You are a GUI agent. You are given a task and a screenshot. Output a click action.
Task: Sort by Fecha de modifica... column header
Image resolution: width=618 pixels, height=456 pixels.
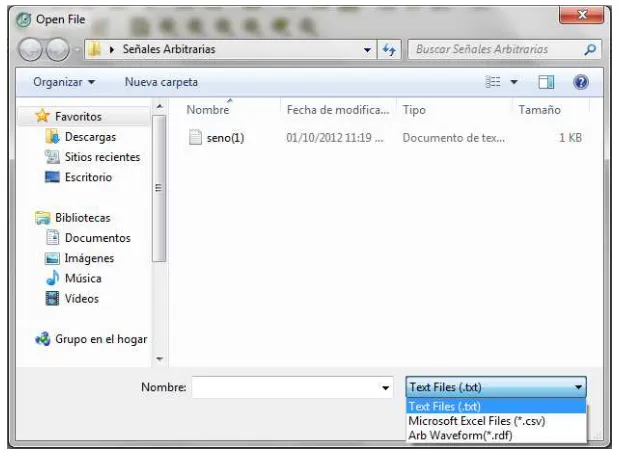[338, 110]
